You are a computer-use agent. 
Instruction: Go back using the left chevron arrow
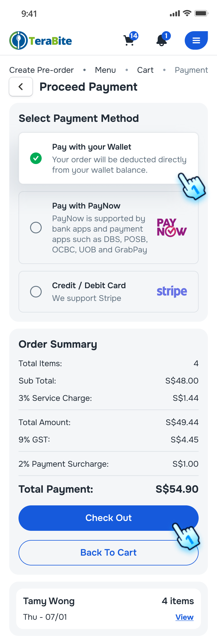[x=21, y=86]
